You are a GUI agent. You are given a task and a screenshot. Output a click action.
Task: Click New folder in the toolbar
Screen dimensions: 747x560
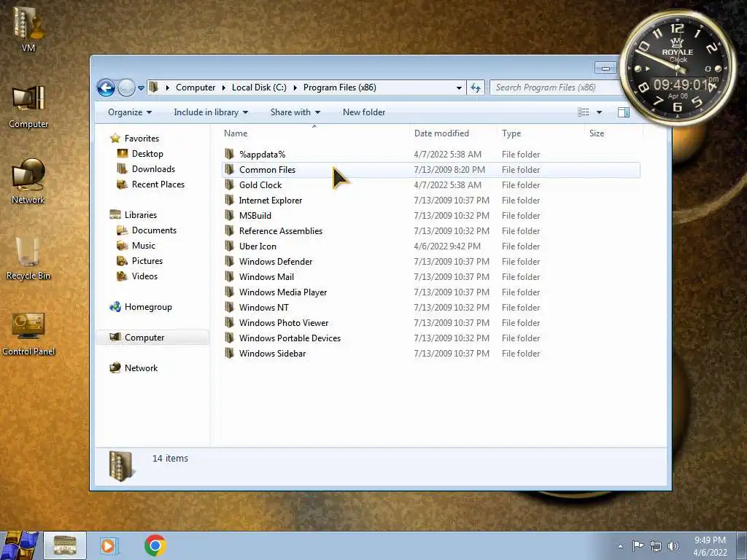pyautogui.click(x=364, y=112)
